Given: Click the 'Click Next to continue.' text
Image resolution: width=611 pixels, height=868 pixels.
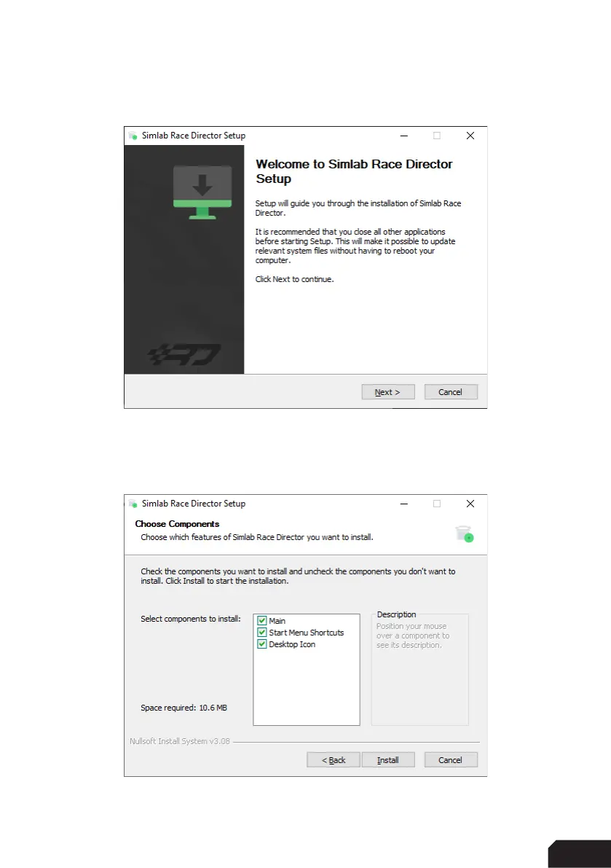Looking at the screenshot, I should point(294,279).
